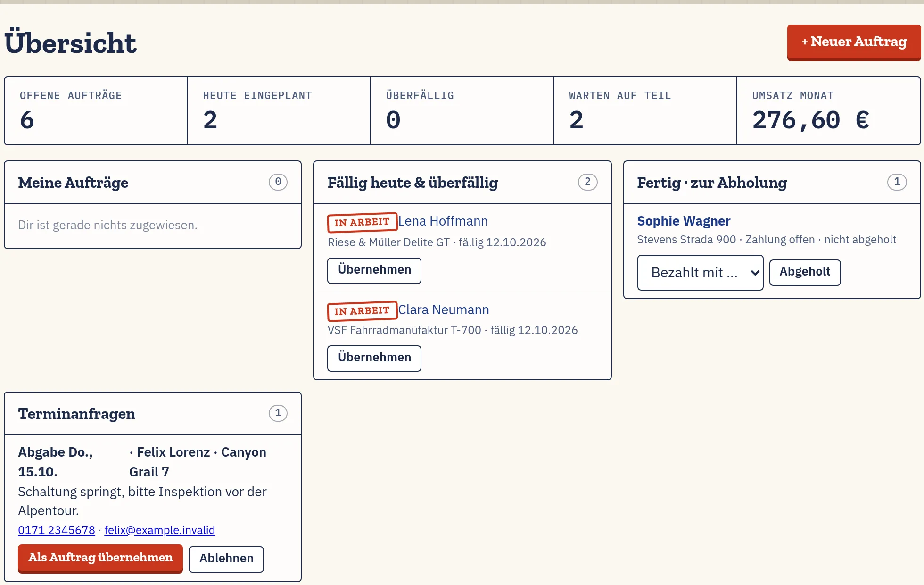Click the count badge in 'Meine Aufträge'
The image size is (924, 585).
coord(278,182)
